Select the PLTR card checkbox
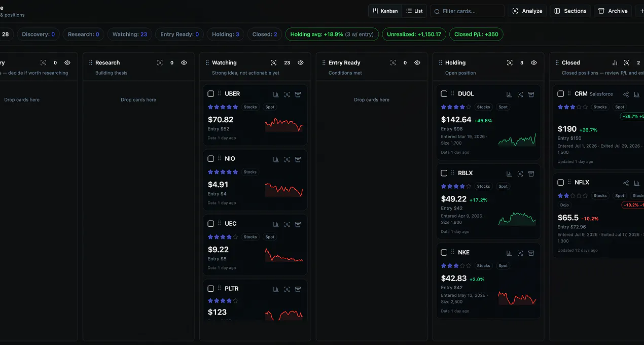The height and width of the screenshot is (345, 644). (x=211, y=289)
